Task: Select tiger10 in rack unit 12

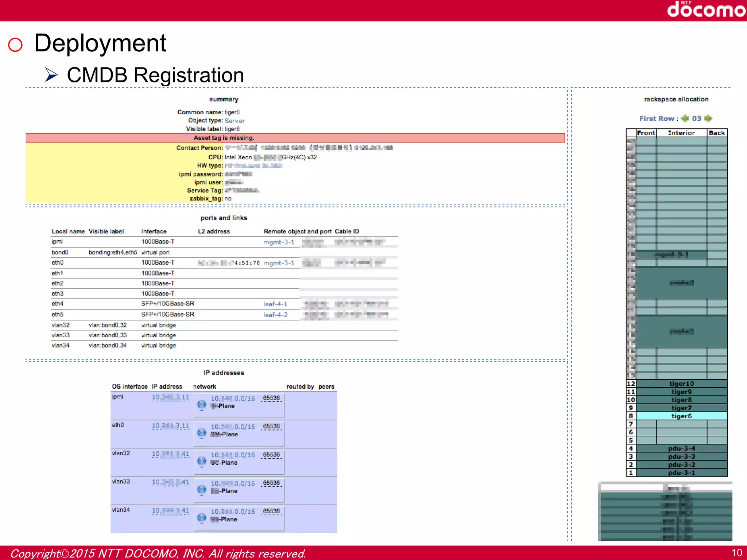Action: (681, 384)
